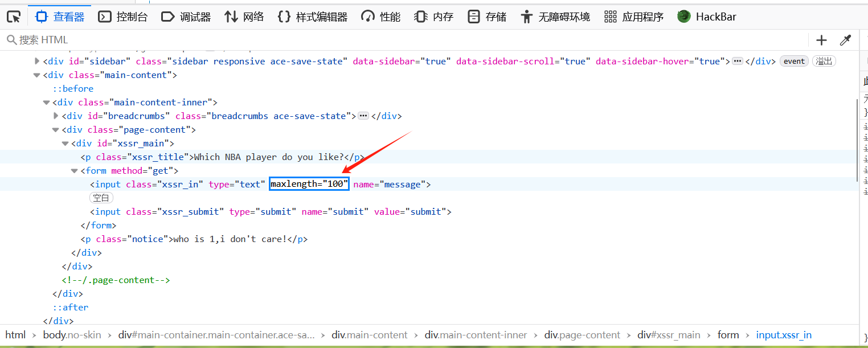This screenshot has width=868, height=348.
Task: Expand the div#breadcrumbs node
Action: (56, 116)
